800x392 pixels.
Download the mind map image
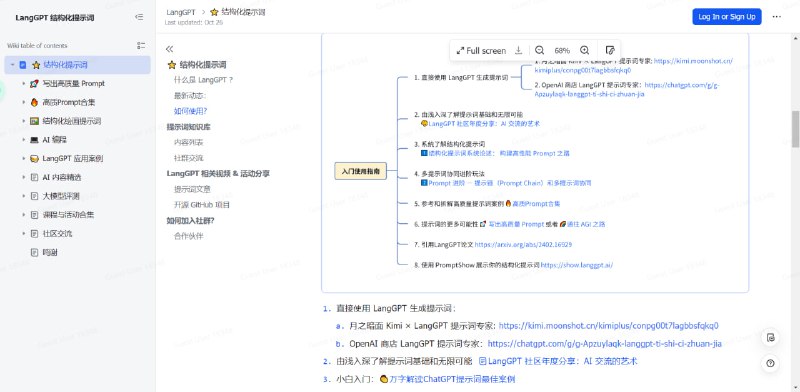(519, 50)
